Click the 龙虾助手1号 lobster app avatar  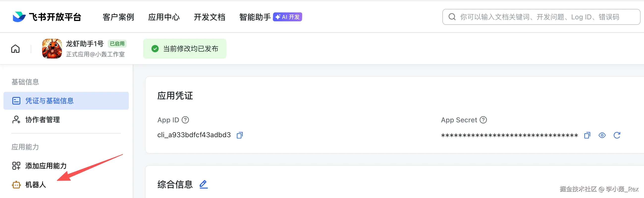click(52, 49)
